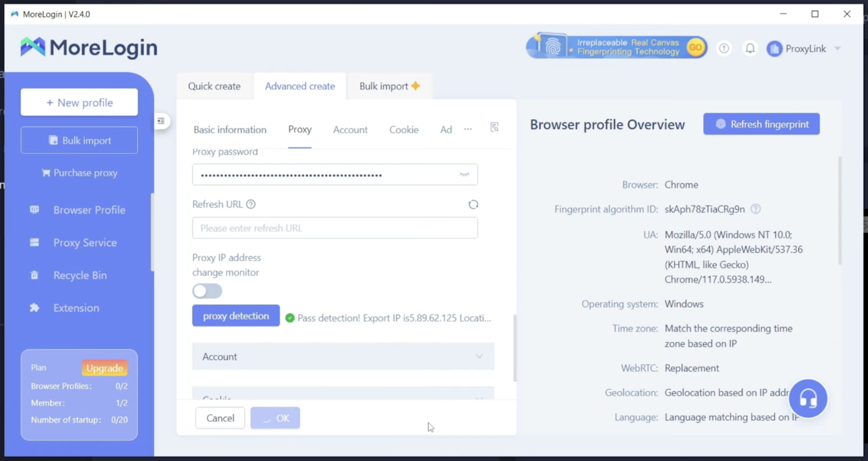Show more section tabs via ellipsis

coord(468,129)
